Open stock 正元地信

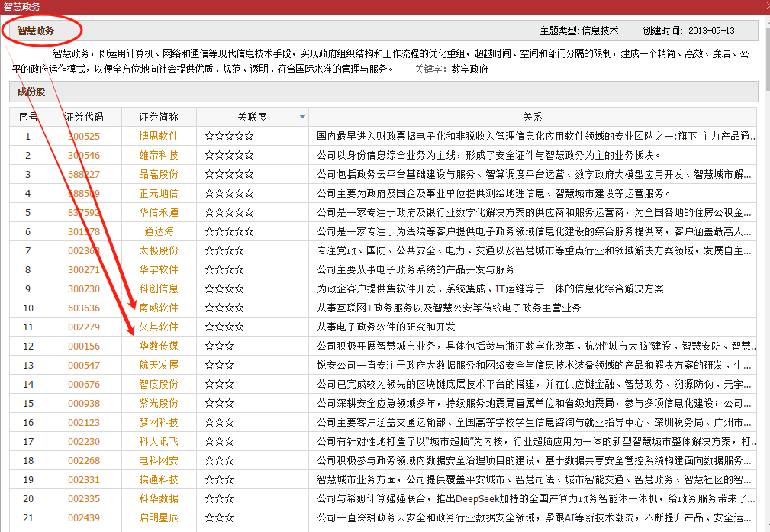coord(159,194)
